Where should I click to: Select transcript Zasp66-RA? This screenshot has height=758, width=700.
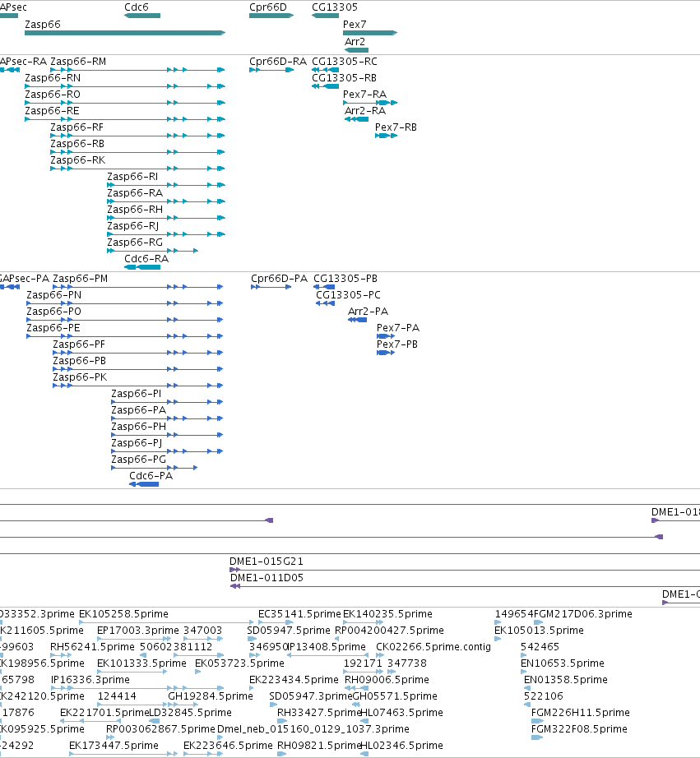point(166,201)
